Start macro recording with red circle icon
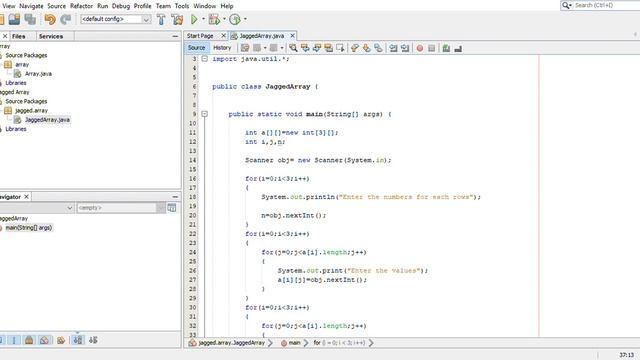This screenshot has height=360, width=640. pos(420,48)
